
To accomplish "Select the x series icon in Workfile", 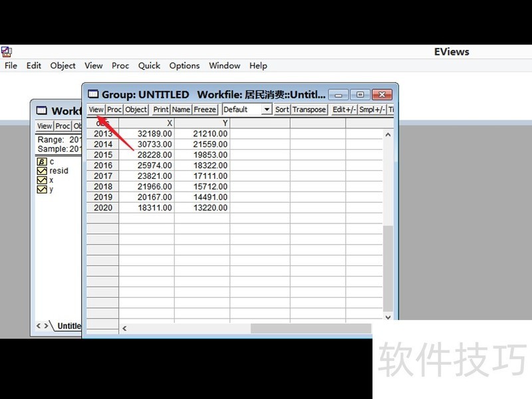I will (42, 180).
